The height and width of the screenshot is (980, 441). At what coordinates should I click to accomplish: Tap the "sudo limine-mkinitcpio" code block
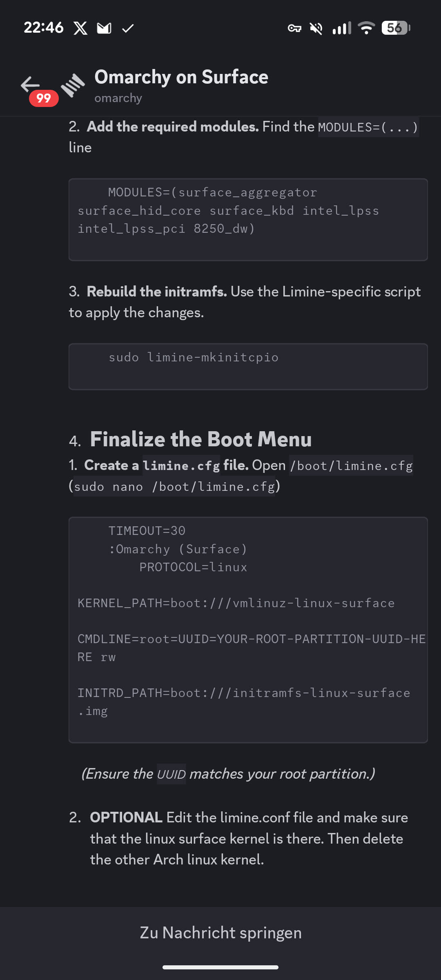click(248, 366)
